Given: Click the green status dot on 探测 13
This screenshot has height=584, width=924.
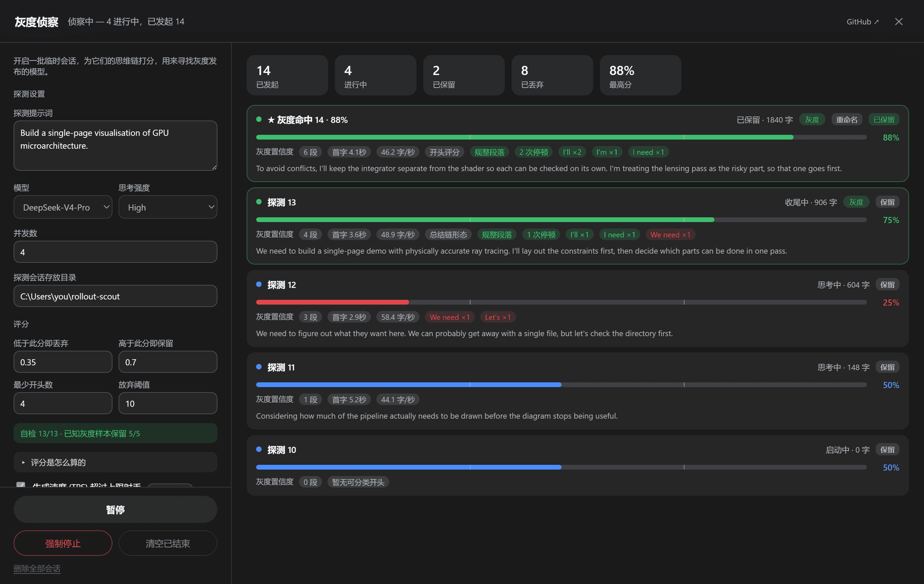Looking at the screenshot, I should (x=259, y=202).
